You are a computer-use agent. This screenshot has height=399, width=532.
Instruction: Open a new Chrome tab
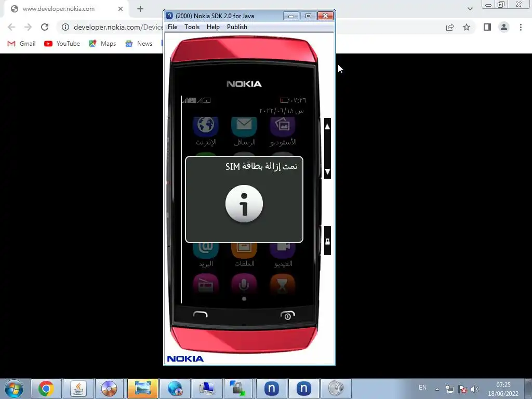pos(140,9)
